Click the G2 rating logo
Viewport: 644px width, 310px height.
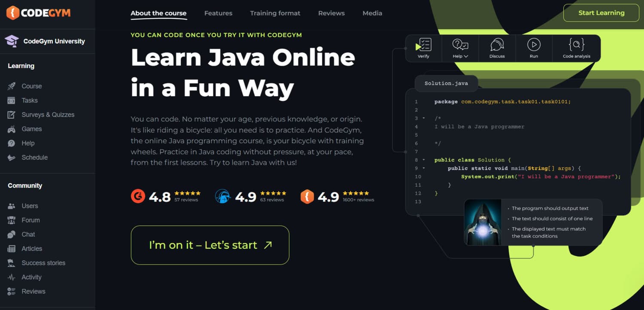pyautogui.click(x=138, y=196)
